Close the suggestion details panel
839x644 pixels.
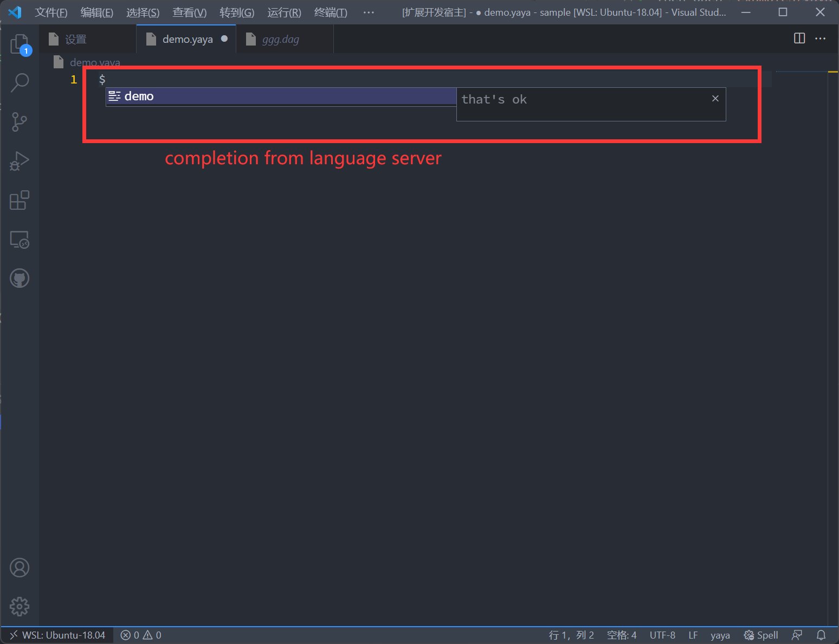coord(715,98)
